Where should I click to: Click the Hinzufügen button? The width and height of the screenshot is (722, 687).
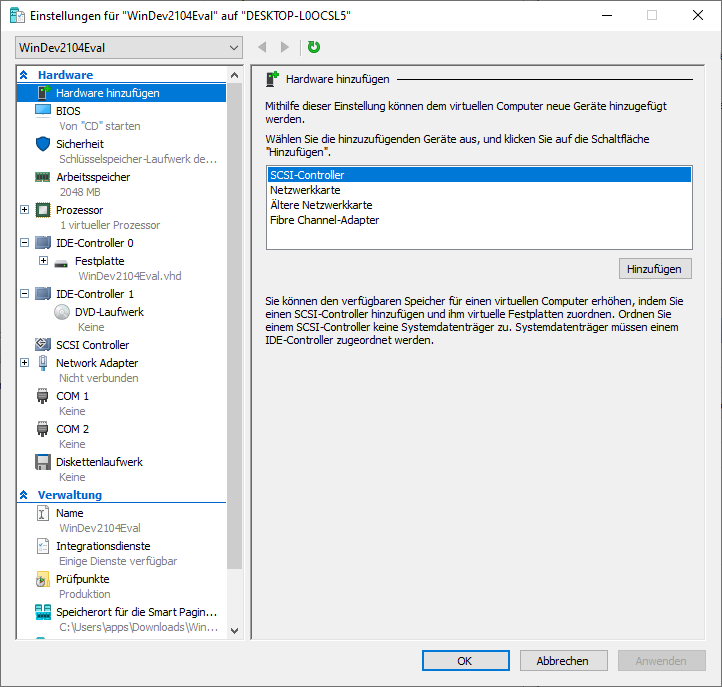click(654, 269)
